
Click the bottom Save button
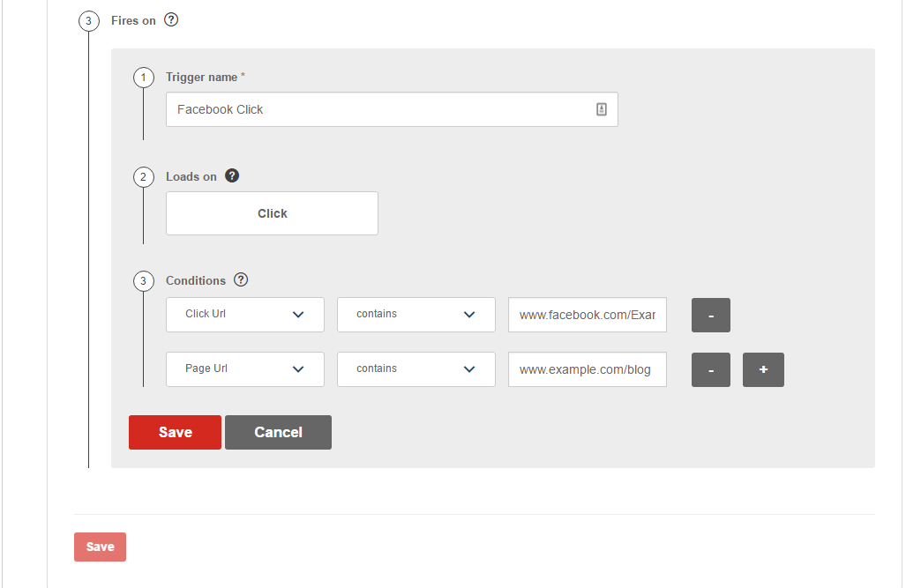[100, 547]
